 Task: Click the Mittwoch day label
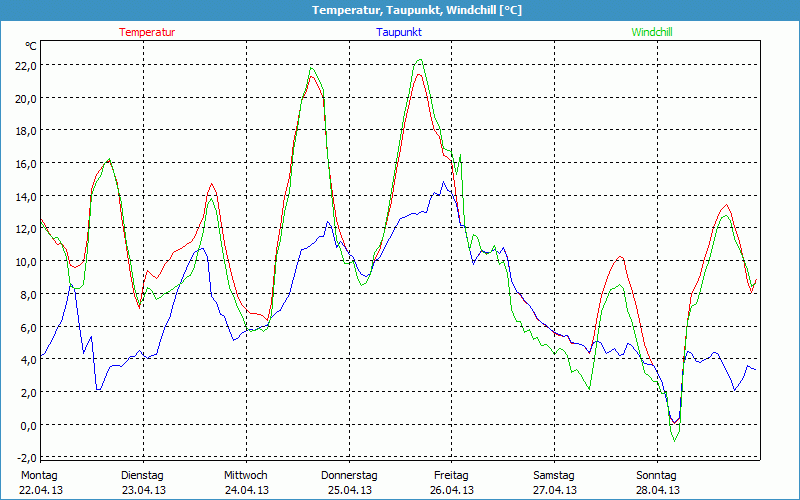[246, 475]
